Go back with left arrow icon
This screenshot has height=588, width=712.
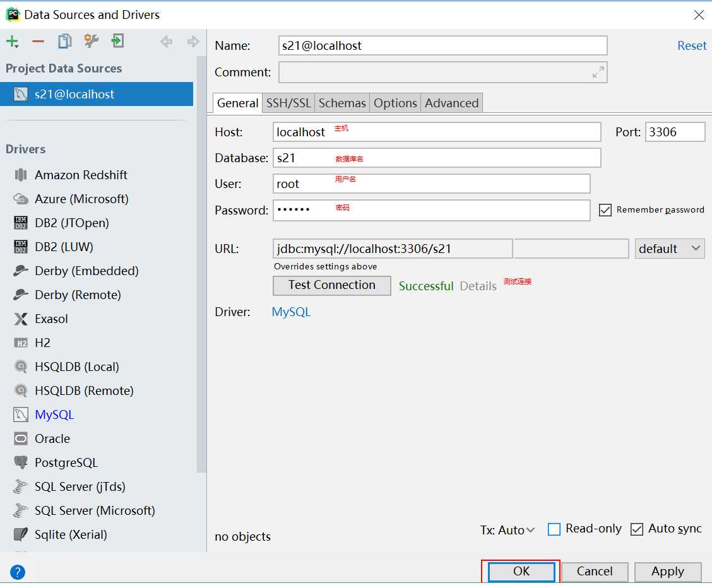click(166, 42)
